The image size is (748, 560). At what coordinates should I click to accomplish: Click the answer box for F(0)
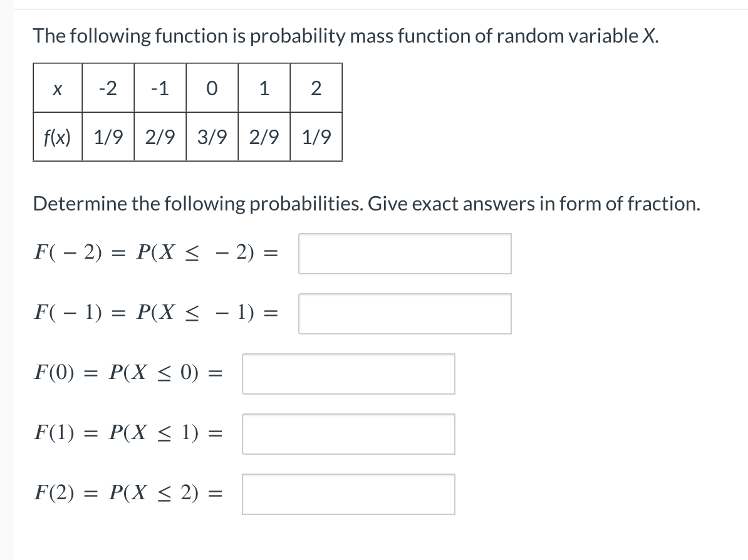[x=348, y=373]
